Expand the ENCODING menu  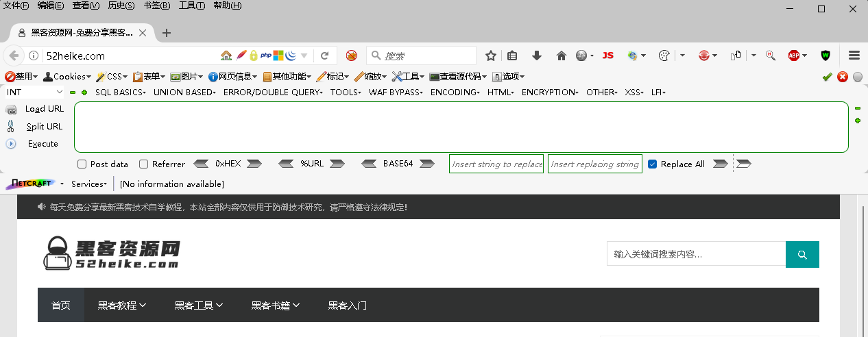[455, 92]
